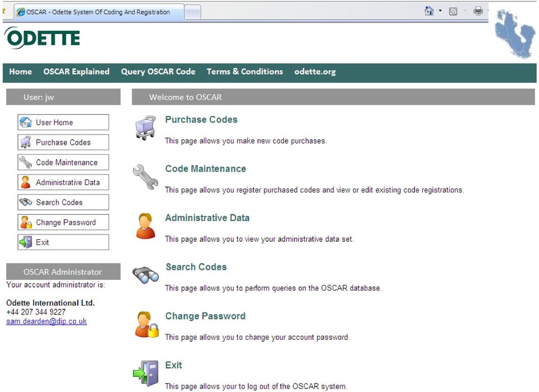Click 'perform queries on the OSCAR database' description

pyautogui.click(x=273, y=288)
